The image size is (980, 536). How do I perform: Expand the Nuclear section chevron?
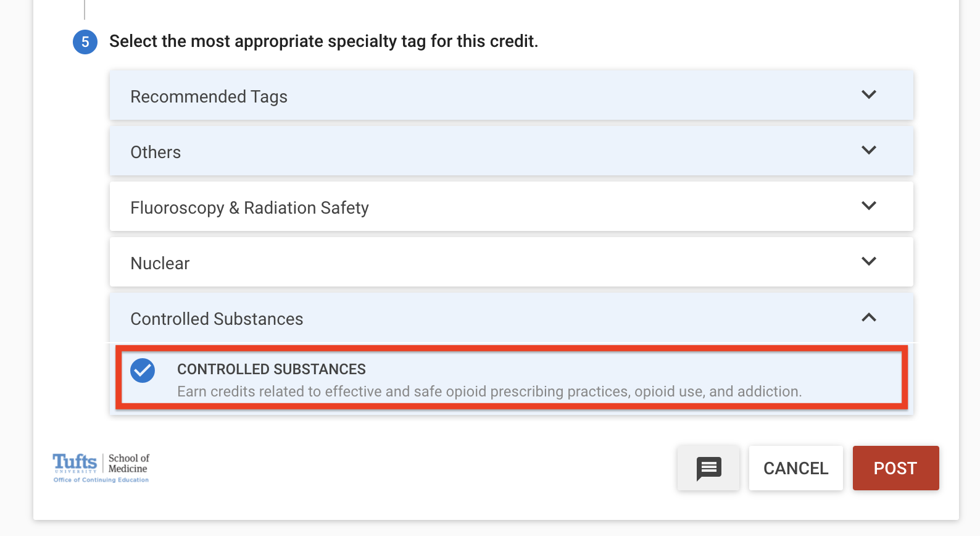[869, 262]
